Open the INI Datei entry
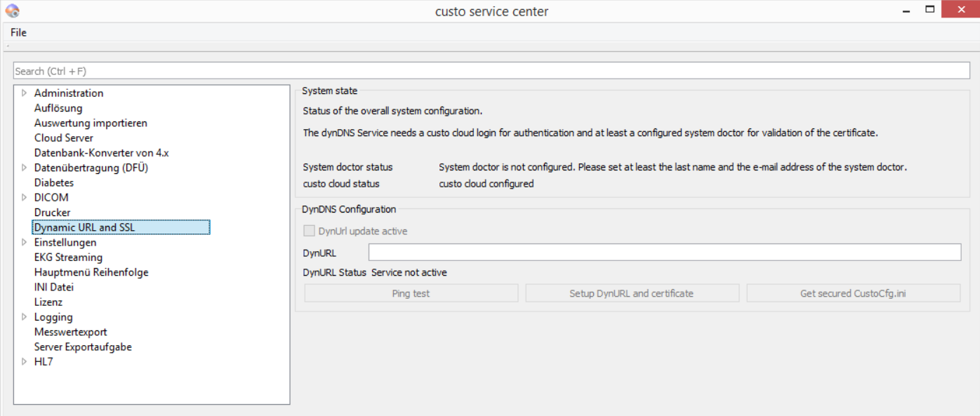This screenshot has width=980, height=416. pos(54,287)
